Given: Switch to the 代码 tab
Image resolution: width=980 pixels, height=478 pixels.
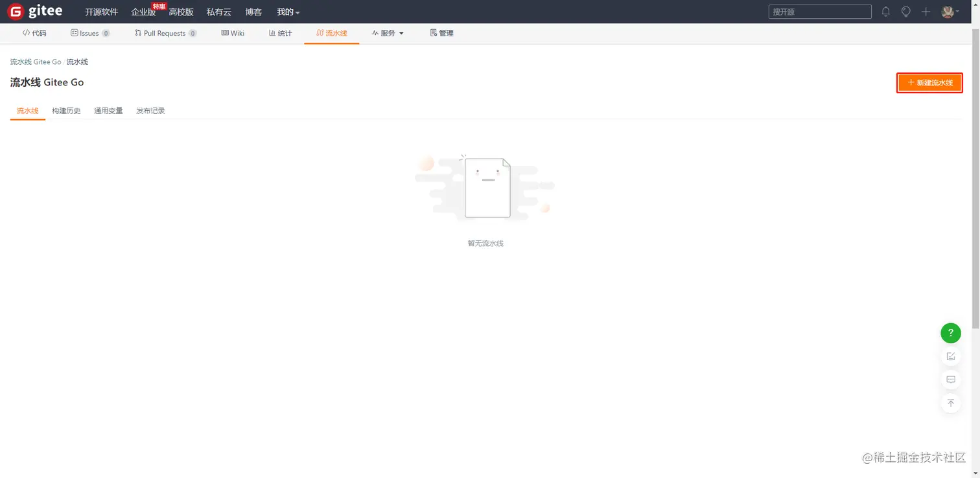Looking at the screenshot, I should pyautogui.click(x=34, y=33).
